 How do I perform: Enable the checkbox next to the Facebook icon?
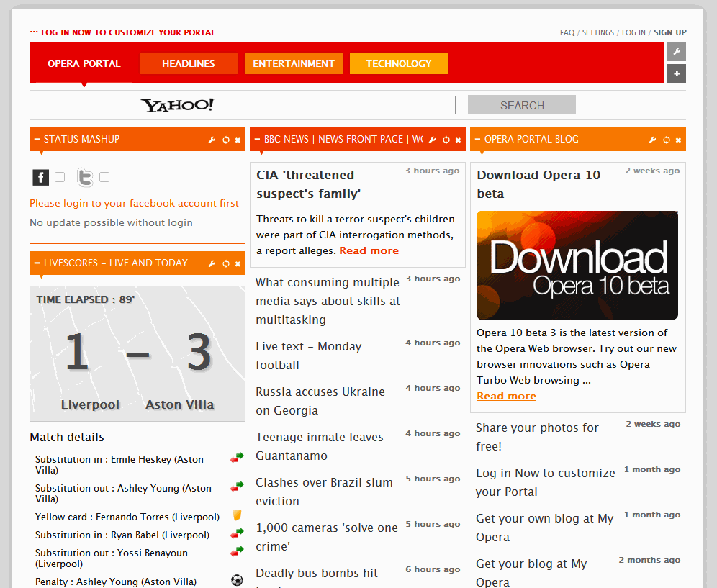point(60,177)
